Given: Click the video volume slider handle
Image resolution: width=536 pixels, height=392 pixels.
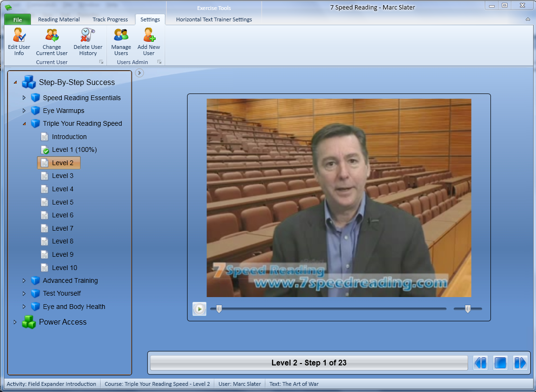Looking at the screenshot, I should pyautogui.click(x=468, y=309).
